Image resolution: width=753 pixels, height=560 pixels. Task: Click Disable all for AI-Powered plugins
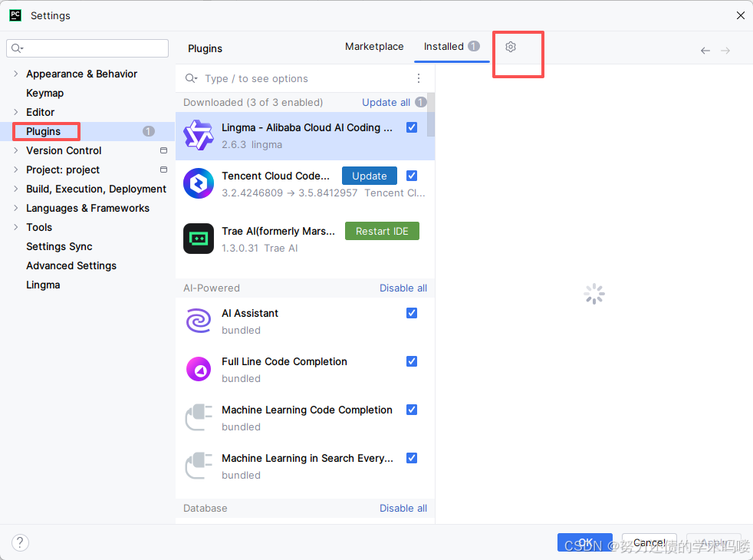coord(403,288)
